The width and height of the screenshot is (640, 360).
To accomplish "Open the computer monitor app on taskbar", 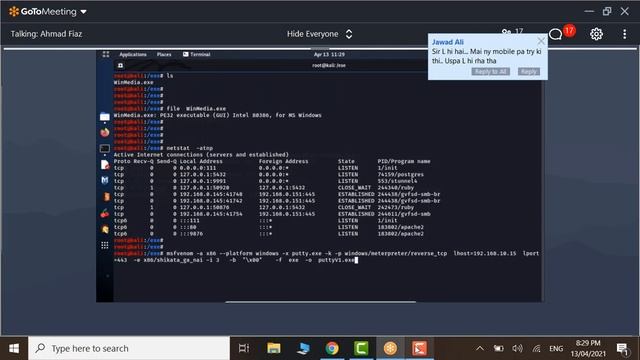I will coord(303,348).
